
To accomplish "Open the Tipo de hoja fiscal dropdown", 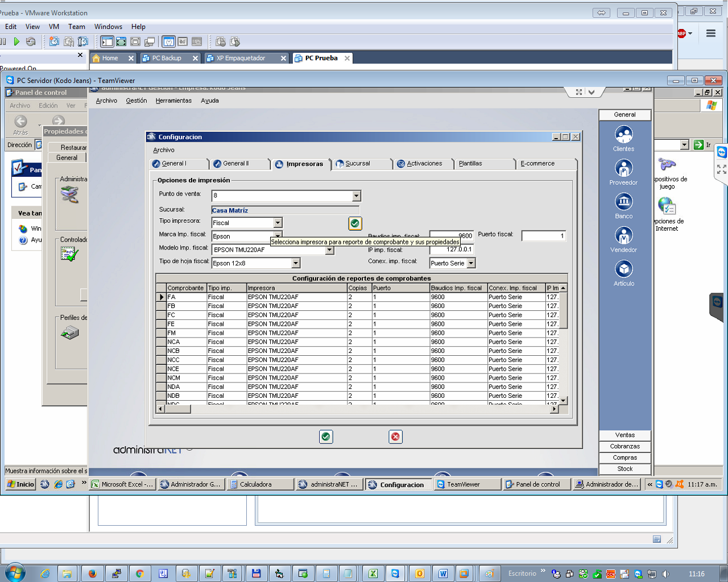I will 296,263.
